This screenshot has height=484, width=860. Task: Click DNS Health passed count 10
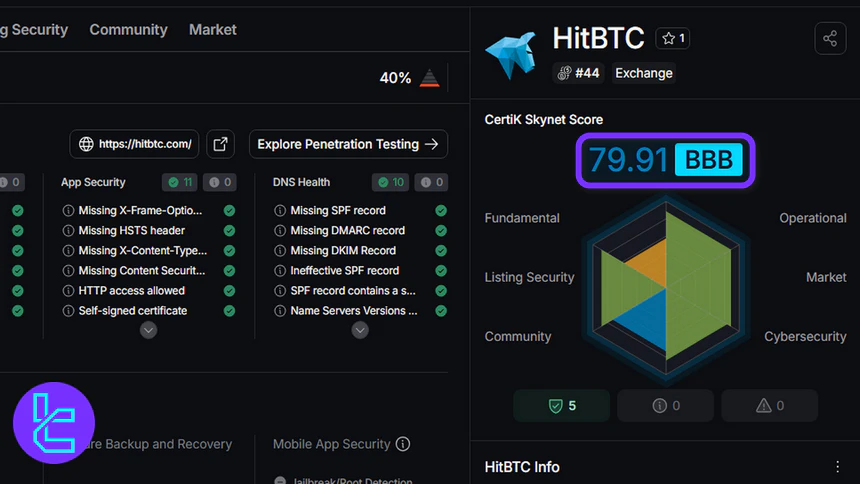click(x=391, y=182)
